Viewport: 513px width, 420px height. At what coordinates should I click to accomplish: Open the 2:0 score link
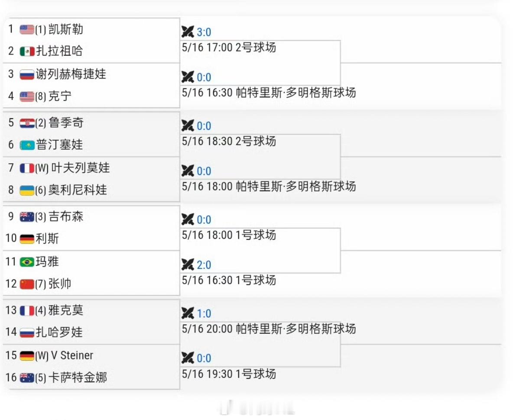point(204,265)
